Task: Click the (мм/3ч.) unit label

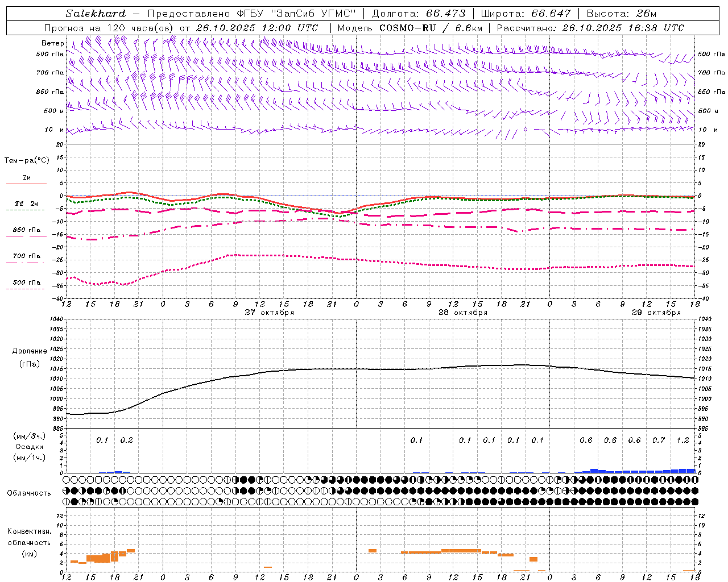Action: coord(30,436)
